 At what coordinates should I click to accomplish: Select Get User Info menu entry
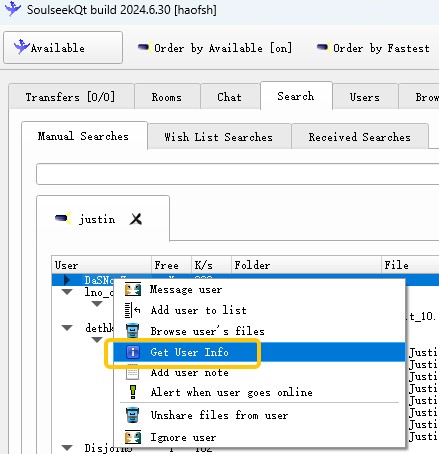pyautogui.click(x=259, y=352)
